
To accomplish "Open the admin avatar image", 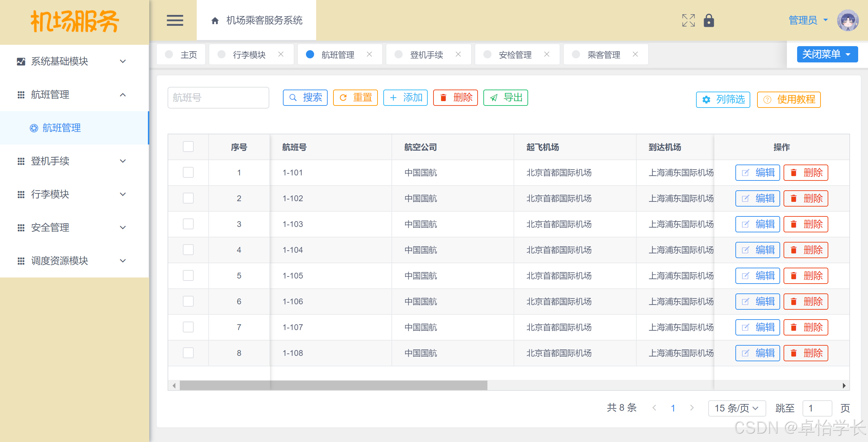I will (x=848, y=20).
